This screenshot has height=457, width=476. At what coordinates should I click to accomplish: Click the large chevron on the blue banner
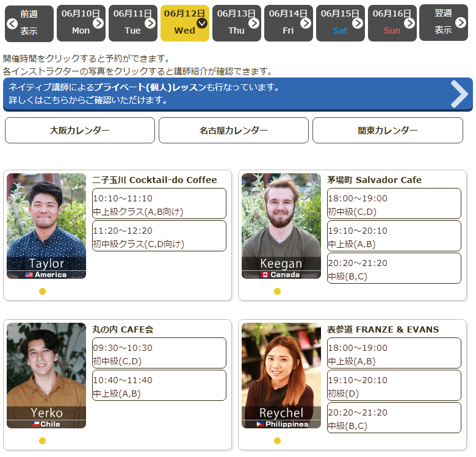point(459,93)
